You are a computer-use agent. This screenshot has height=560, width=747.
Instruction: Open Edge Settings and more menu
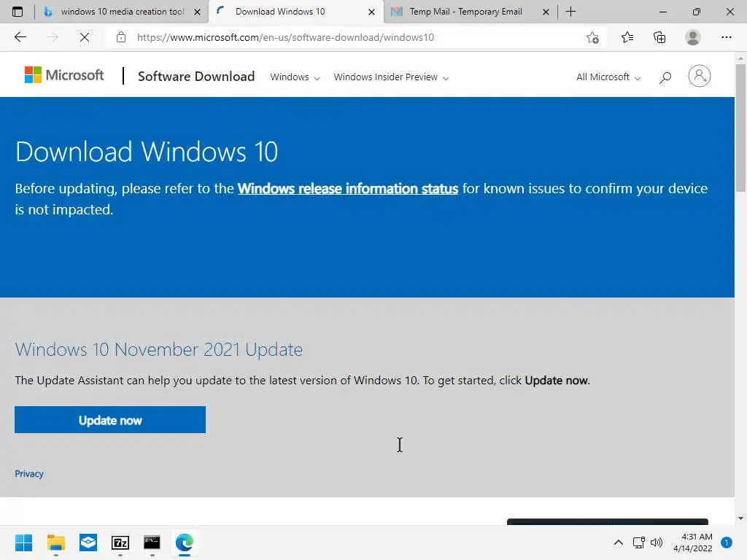[726, 37]
